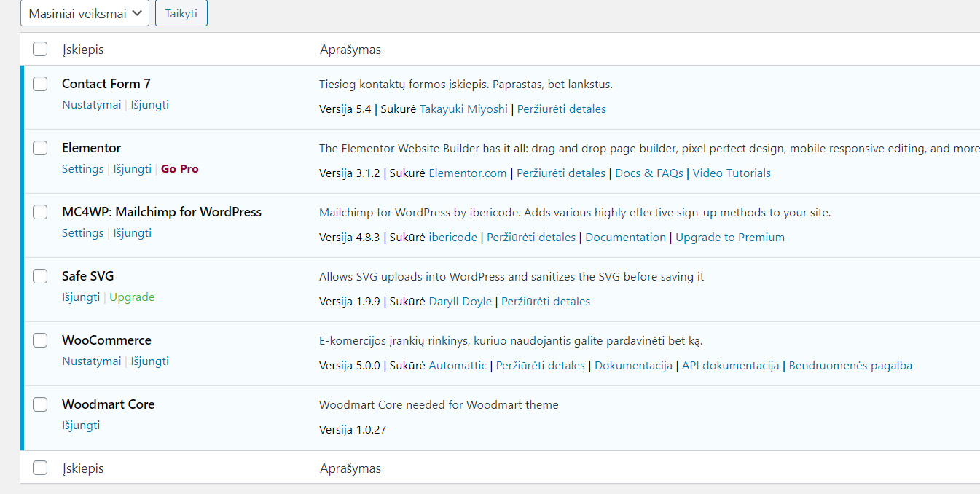980x494 pixels.
Task: Open ibericode author link
Action: [453, 238]
